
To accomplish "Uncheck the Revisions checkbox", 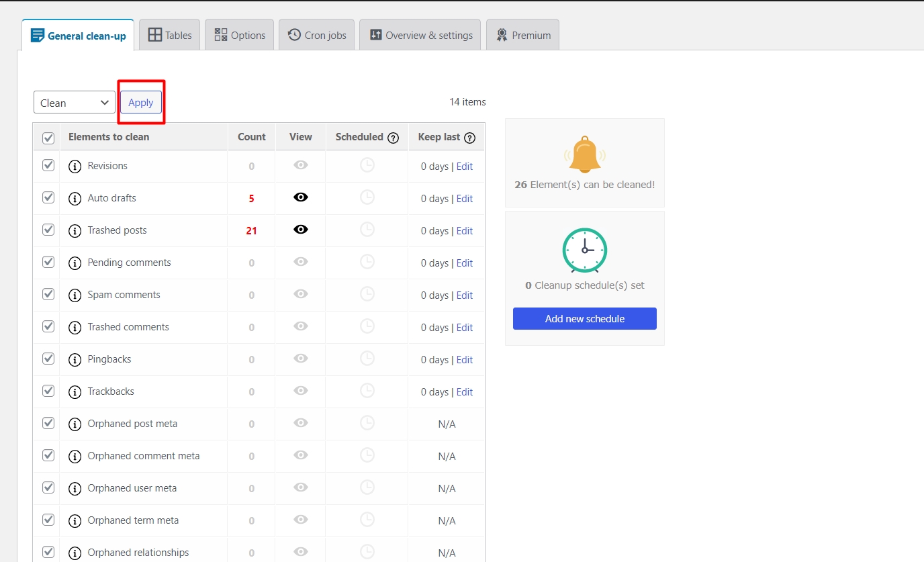I will 48,165.
